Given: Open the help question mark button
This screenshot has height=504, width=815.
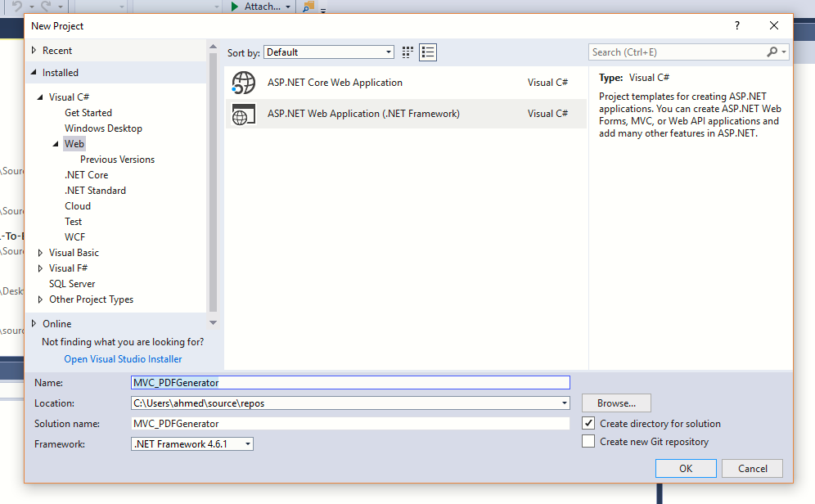Looking at the screenshot, I should pos(737,25).
